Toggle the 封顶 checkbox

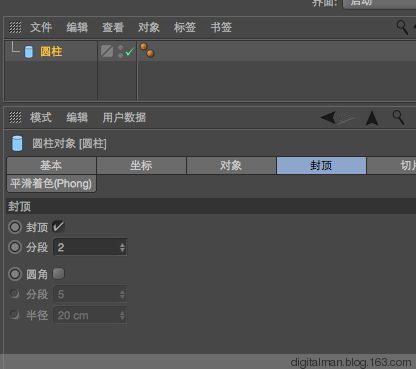[x=58, y=227]
